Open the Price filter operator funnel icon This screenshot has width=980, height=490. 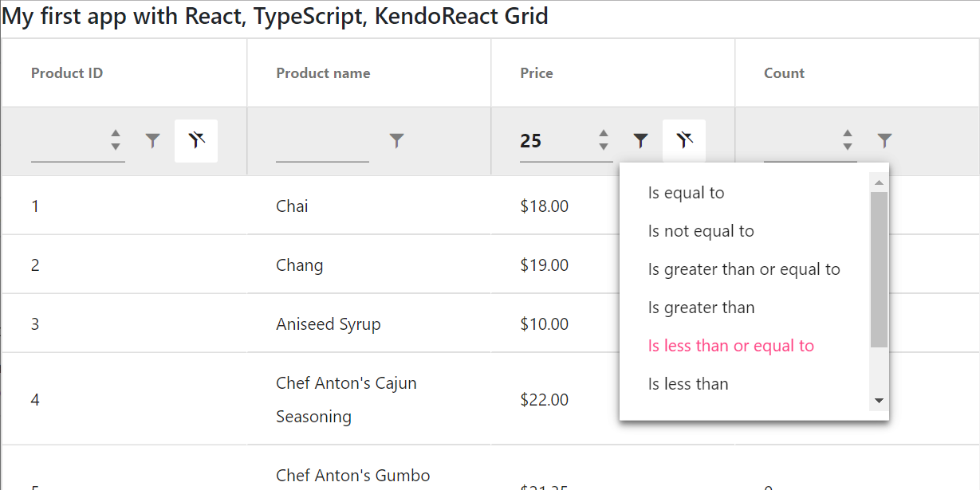click(x=640, y=140)
